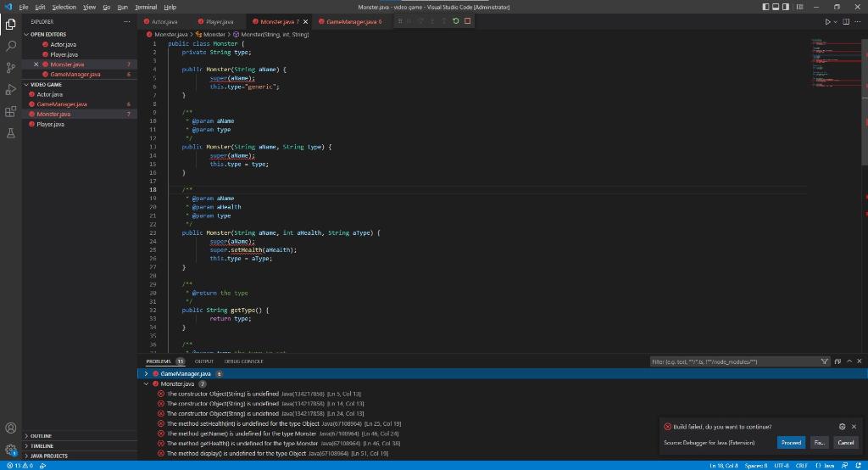Expand GameManager.java problems group
Screen dimensions: 868x470
(146, 374)
